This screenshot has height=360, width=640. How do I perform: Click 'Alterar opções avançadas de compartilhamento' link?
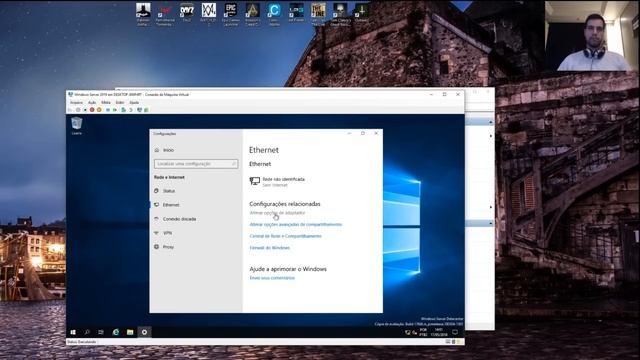pos(296,224)
